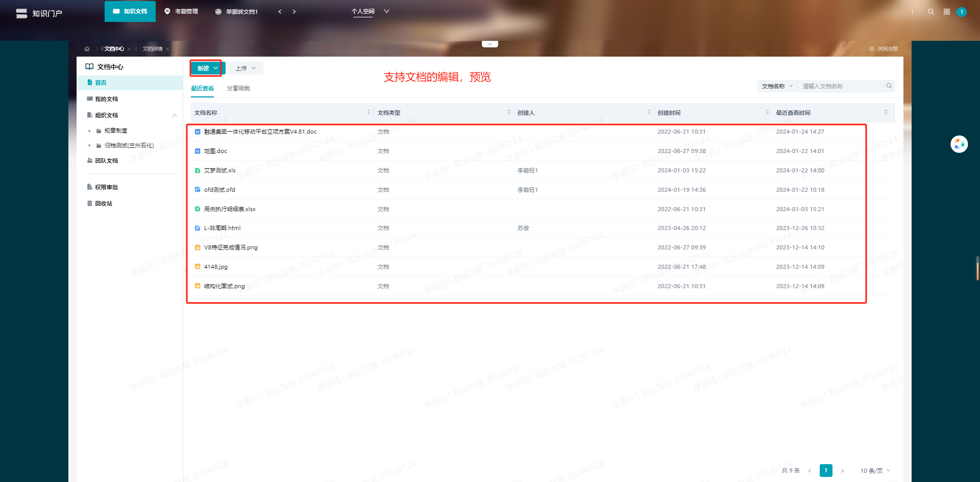Click the 个人空间 label in top bar
Image resolution: width=980 pixels, height=482 pixels.
pos(363,11)
